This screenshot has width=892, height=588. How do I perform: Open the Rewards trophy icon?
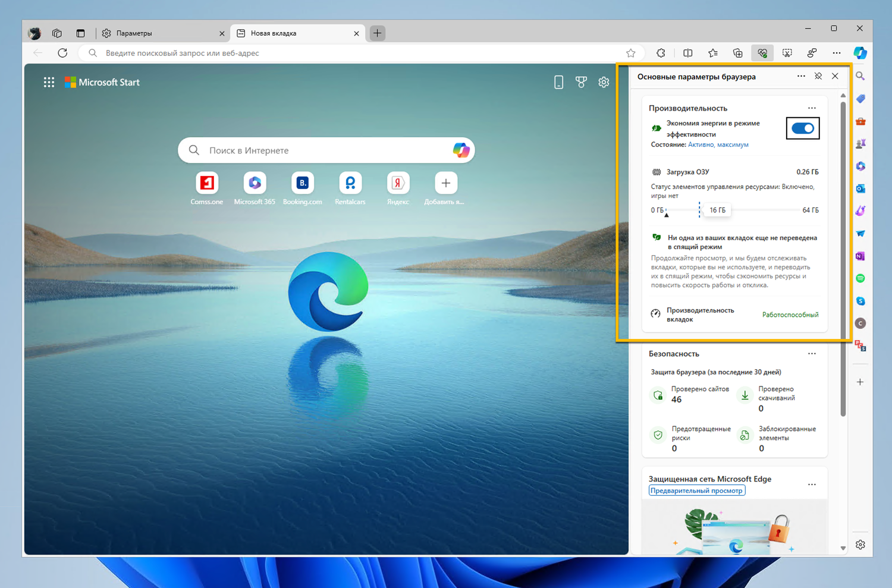click(581, 83)
